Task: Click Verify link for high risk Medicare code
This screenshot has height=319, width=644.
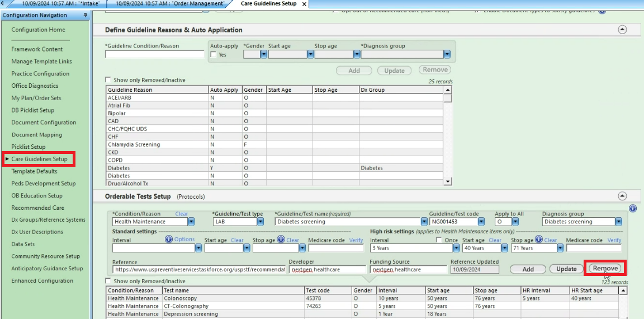Action: click(x=614, y=240)
